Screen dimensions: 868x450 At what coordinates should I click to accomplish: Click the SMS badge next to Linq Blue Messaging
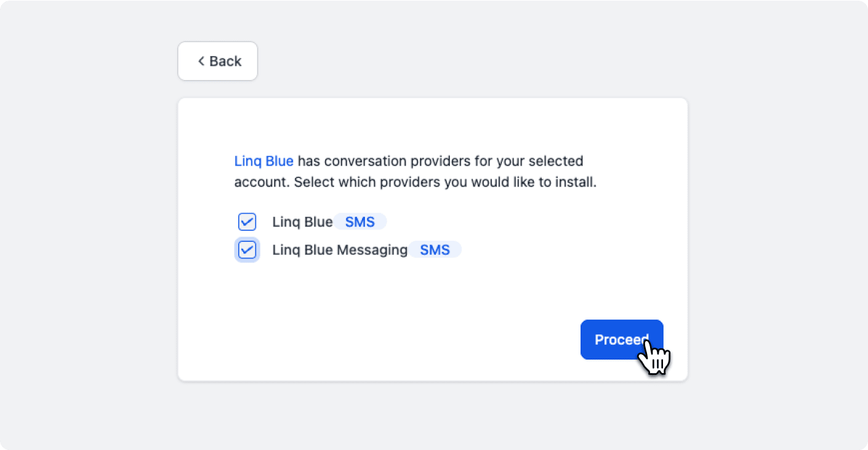click(x=435, y=250)
